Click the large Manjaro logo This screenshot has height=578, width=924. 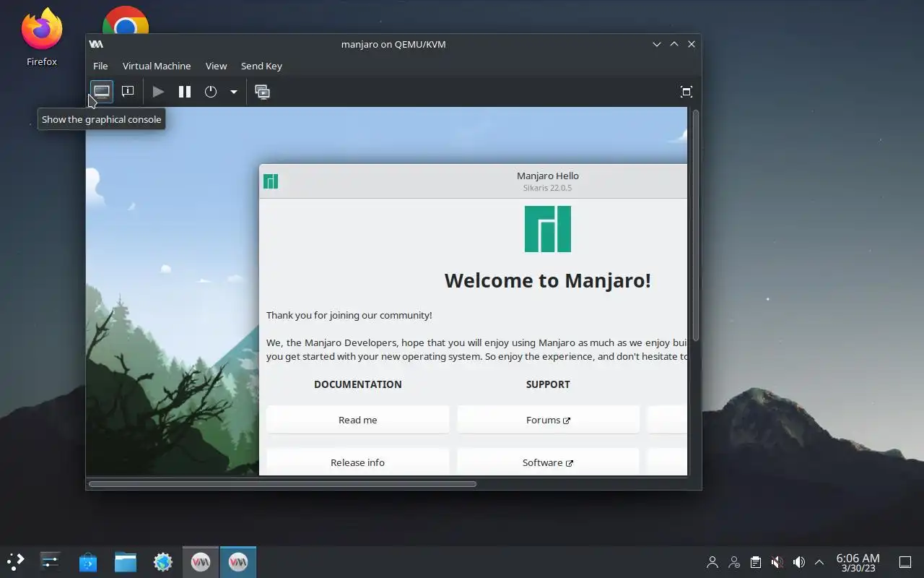548,229
